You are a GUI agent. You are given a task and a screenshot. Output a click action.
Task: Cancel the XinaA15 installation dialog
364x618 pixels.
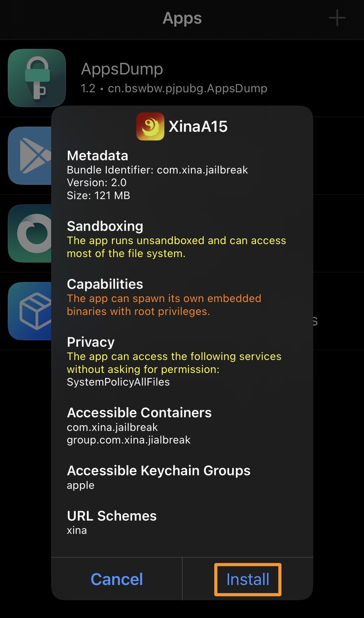pyautogui.click(x=116, y=579)
